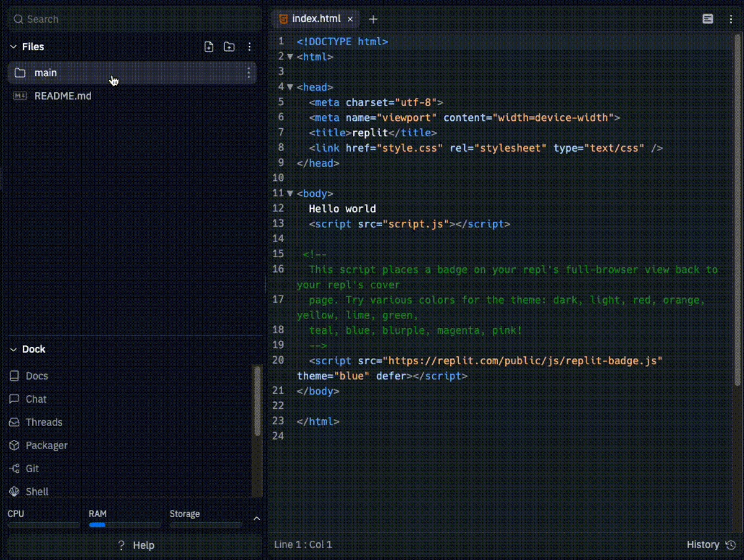Image resolution: width=744 pixels, height=560 pixels.
Task: Click the theme="blue" attribute text
Action: coord(334,376)
